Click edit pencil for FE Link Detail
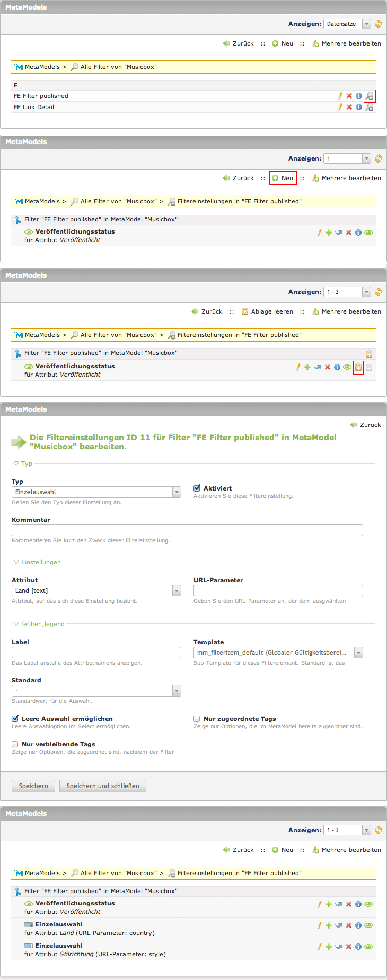The image size is (387, 980). click(x=340, y=107)
